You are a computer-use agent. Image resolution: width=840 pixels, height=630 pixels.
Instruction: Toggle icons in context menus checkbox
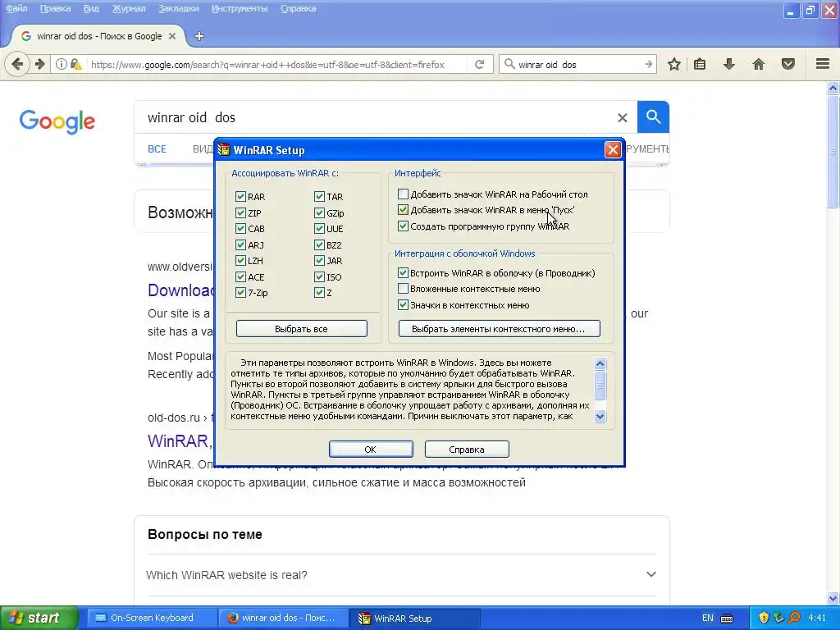[x=403, y=305]
